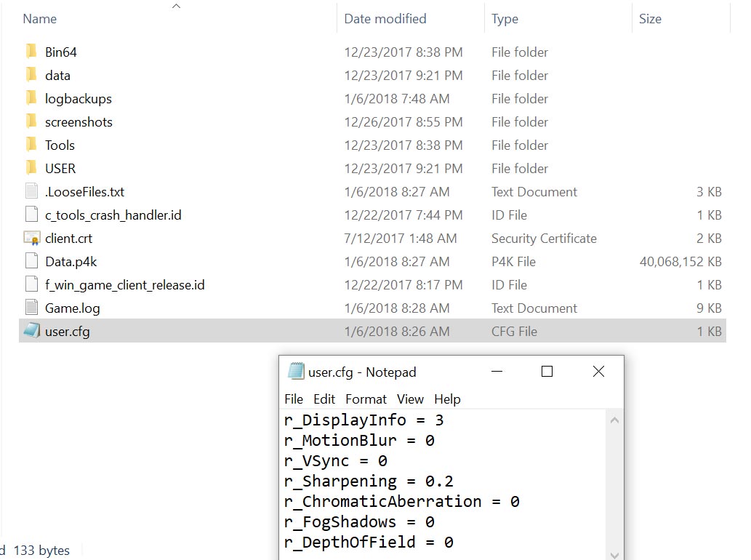Open the Game.log text document icon

pos(32,308)
